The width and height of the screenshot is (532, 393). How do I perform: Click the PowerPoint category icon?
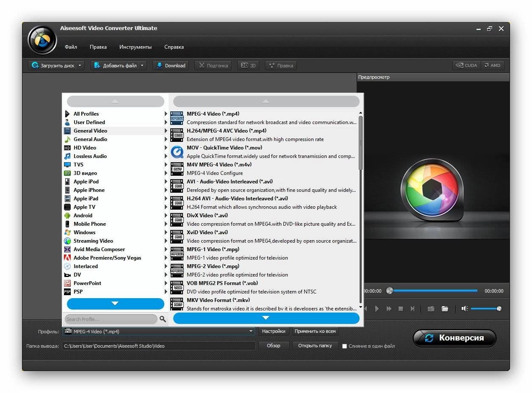[67, 283]
